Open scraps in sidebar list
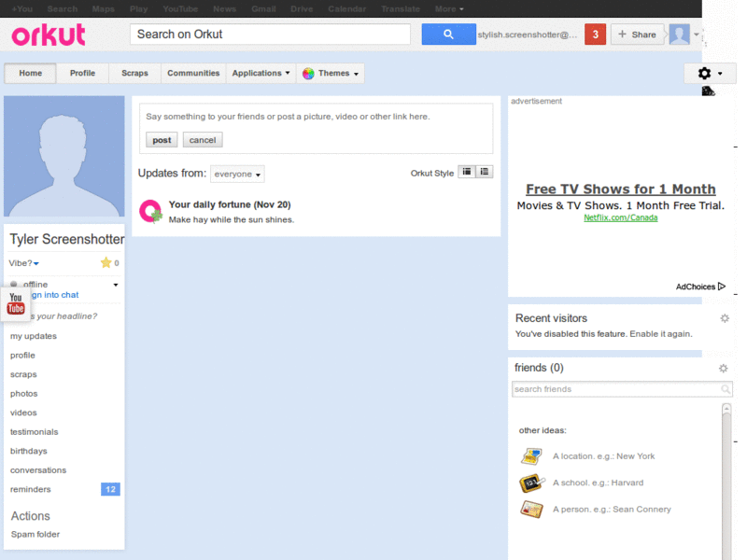The image size is (747, 560). (x=23, y=374)
